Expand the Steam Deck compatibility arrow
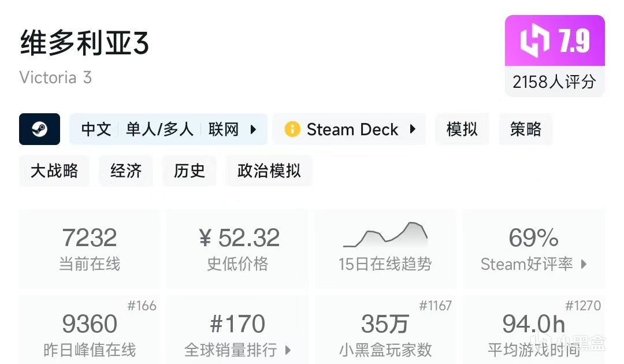This screenshot has height=364, width=624. pos(413,129)
